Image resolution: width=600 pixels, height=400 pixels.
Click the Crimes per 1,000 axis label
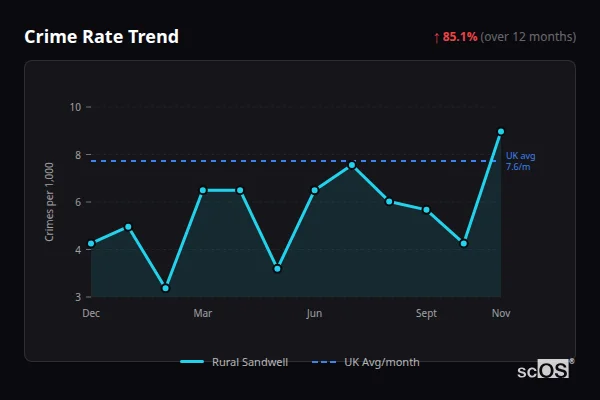point(49,202)
